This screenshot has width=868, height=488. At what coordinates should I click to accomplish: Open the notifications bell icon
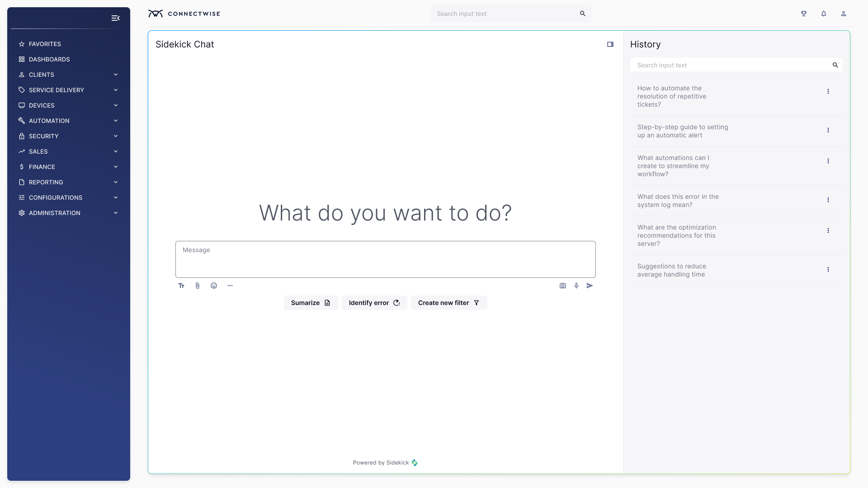tap(824, 14)
